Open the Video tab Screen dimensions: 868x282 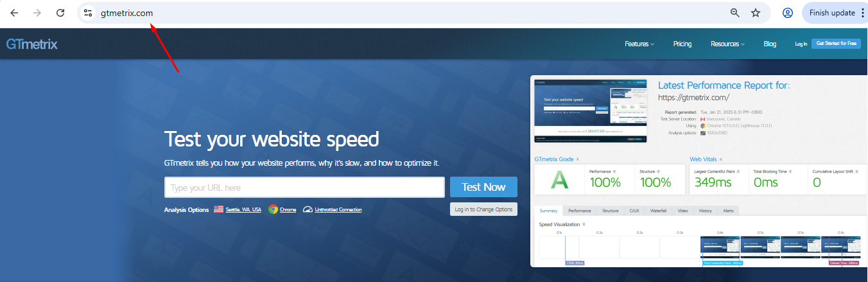[x=683, y=211]
